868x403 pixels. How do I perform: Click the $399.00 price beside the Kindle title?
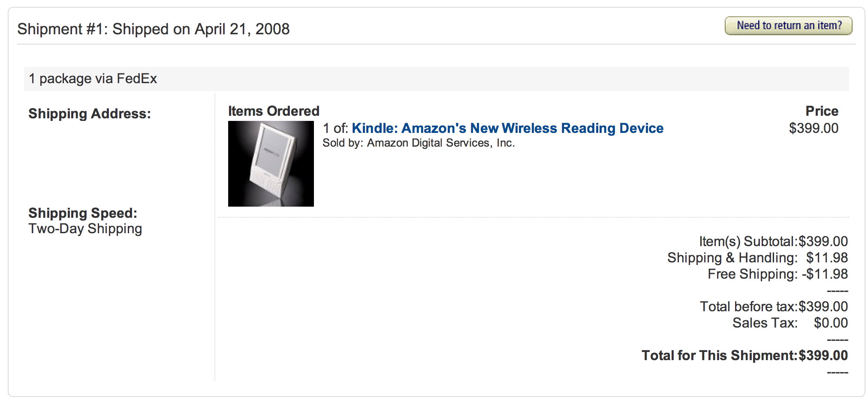(x=814, y=128)
